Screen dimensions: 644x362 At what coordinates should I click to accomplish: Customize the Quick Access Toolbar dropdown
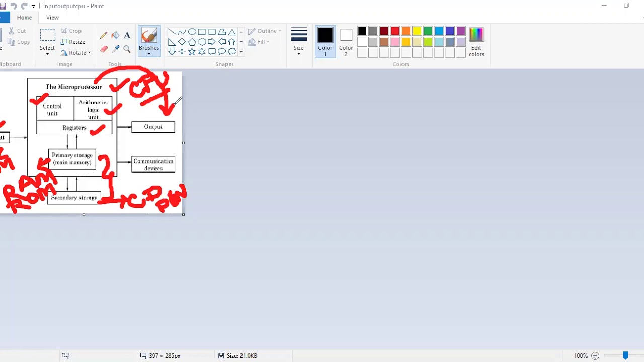(34, 6)
